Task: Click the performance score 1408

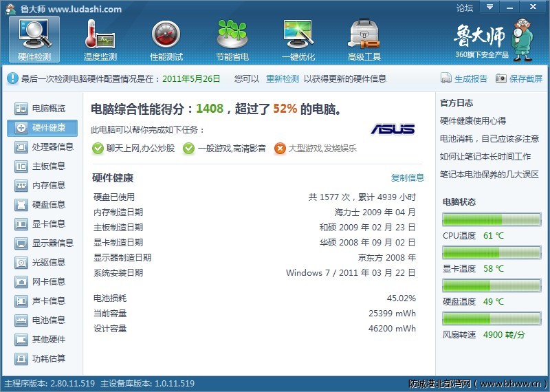Action: 210,109
